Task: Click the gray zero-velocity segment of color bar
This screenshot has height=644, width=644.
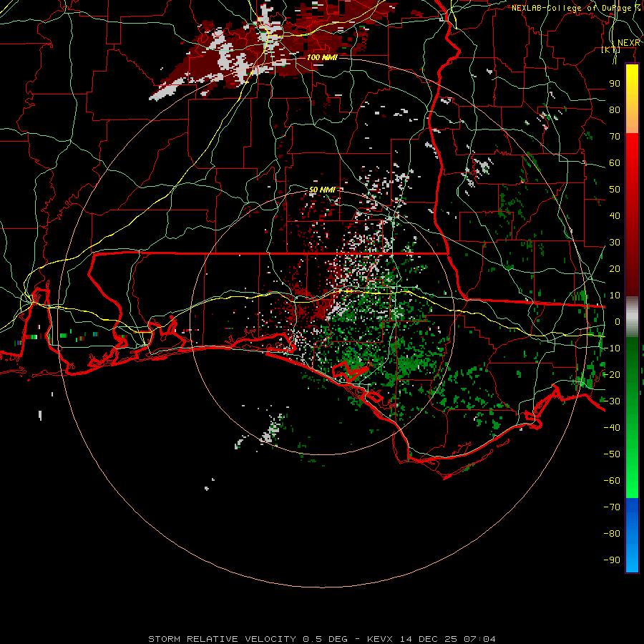Action: [632, 317]
